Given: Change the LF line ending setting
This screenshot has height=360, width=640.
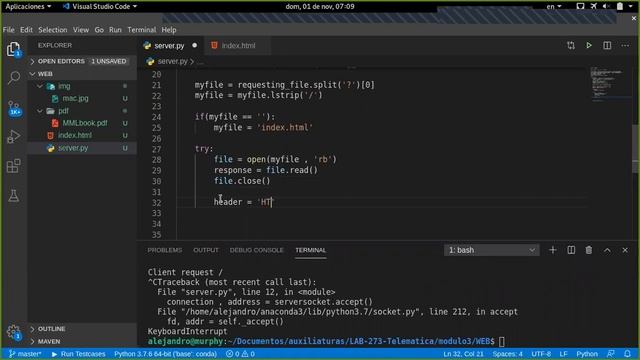Looking at the screenshot, I should pos(563,354).
